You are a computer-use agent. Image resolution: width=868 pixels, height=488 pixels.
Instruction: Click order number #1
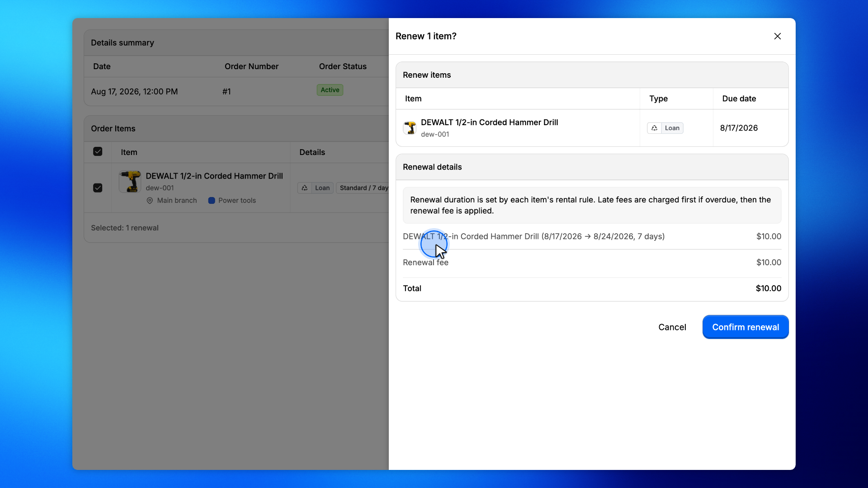[x=226, y=92]
